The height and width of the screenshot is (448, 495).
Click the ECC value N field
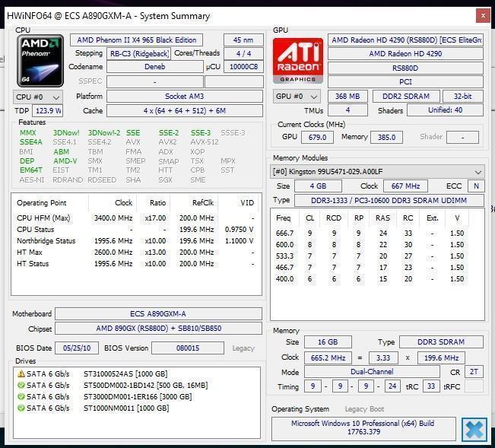pyautogui.click(x=476, y=186)
